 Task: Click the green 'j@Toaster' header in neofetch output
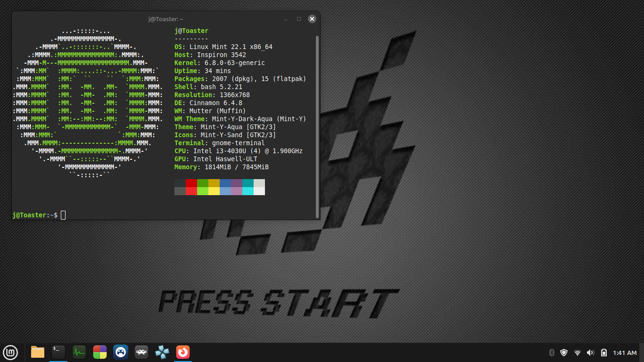(x=191, y=31)
